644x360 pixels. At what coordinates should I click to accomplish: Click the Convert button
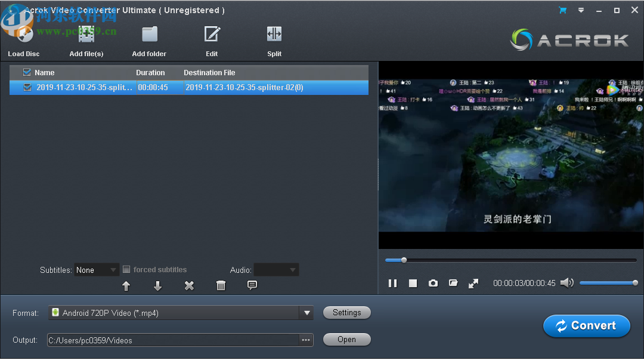tap(586, 326)
